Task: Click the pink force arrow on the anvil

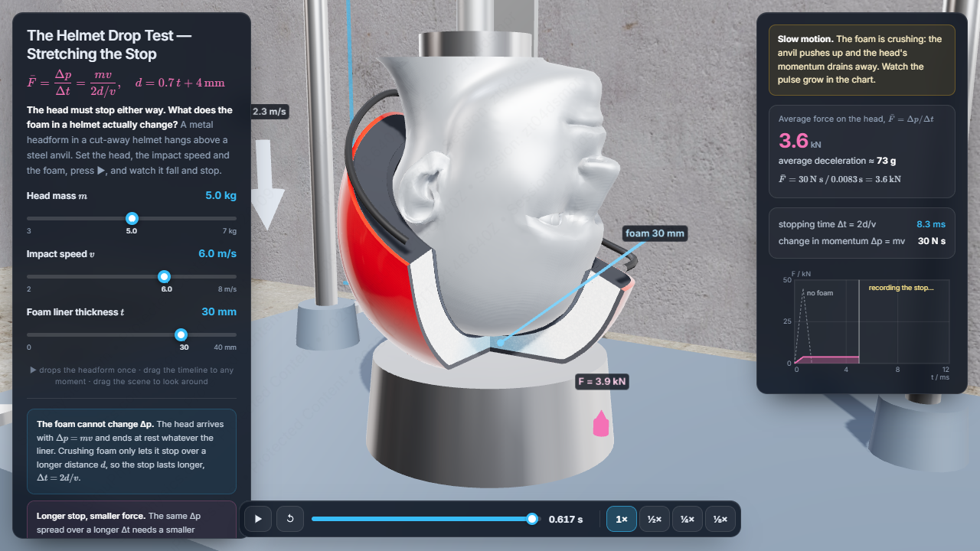Action: [x=601, y=423]
